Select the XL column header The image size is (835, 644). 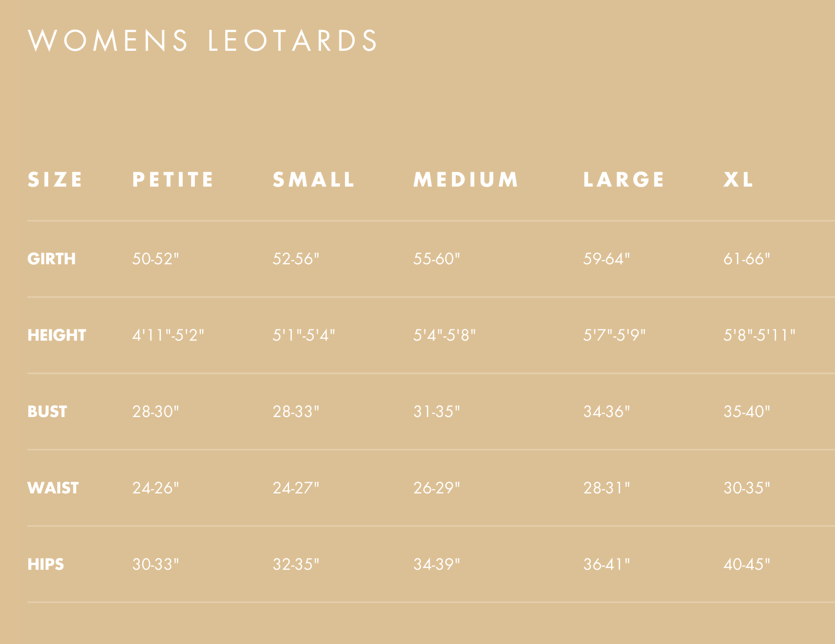tap(738, 180)
